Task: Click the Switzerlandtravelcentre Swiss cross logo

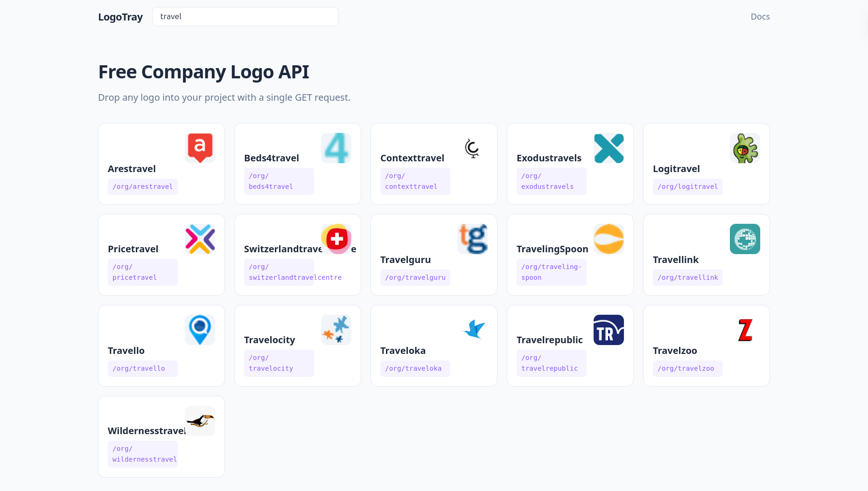Action: (336, 239)
